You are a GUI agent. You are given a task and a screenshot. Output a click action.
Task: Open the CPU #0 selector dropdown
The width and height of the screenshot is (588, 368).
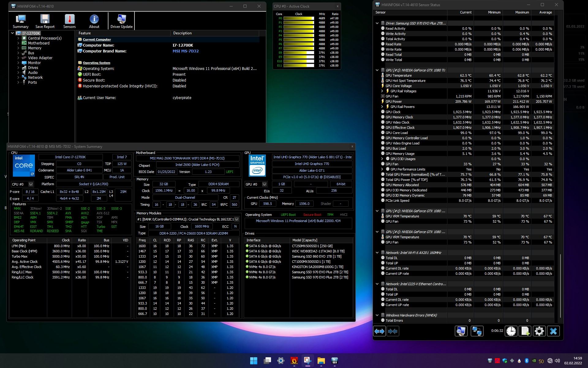(x=31, y=184)
